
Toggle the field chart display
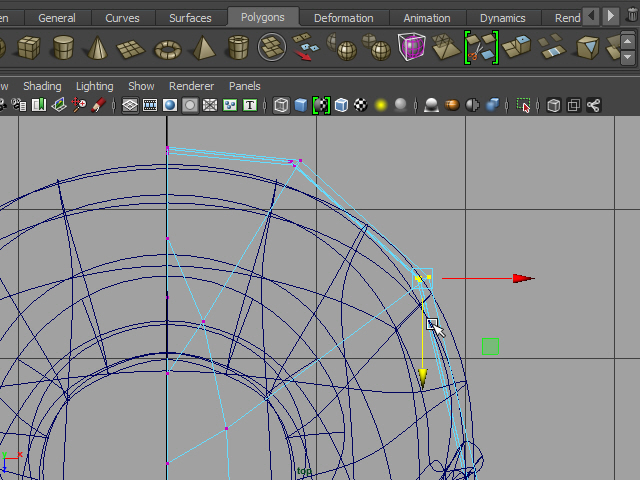coord(210,105)
